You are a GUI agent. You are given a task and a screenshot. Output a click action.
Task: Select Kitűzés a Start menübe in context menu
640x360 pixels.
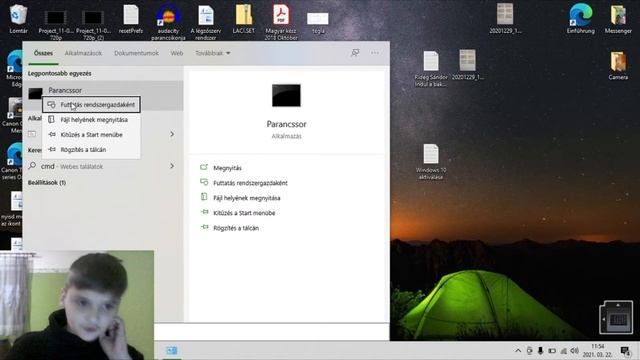tap(91, 135)
